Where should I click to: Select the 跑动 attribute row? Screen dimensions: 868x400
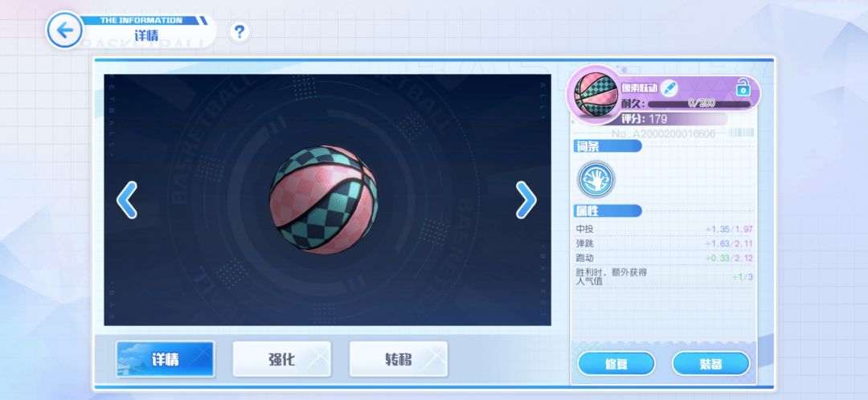point(665,258)
